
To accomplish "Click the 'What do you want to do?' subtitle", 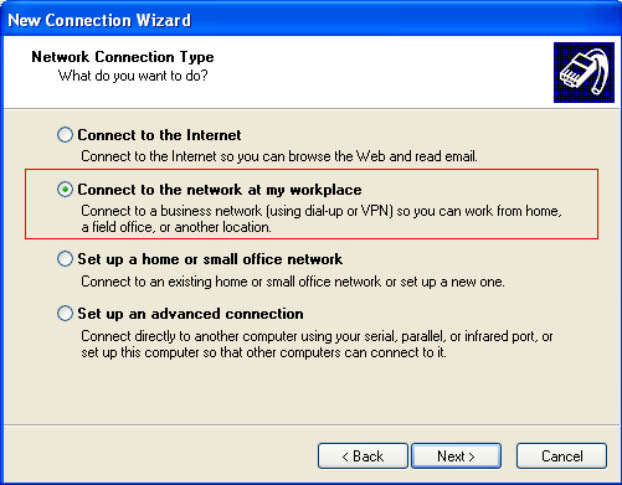I will coord(133,75).
